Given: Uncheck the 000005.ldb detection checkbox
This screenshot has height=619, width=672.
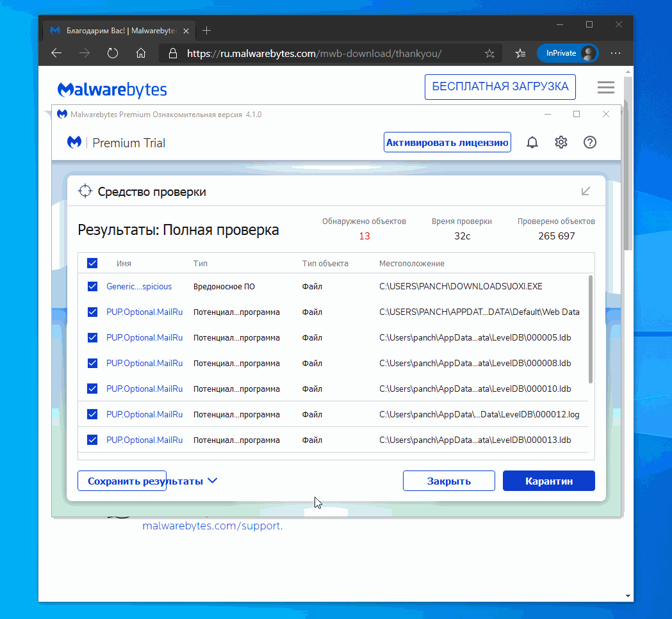Looking at the screenshot, I should tap(92, 337).
